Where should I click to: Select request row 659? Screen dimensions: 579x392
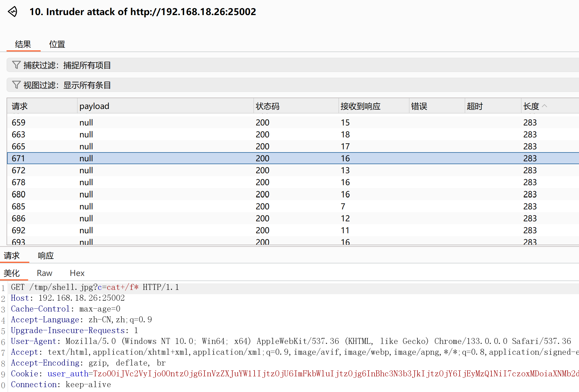[x=18, y=122]
